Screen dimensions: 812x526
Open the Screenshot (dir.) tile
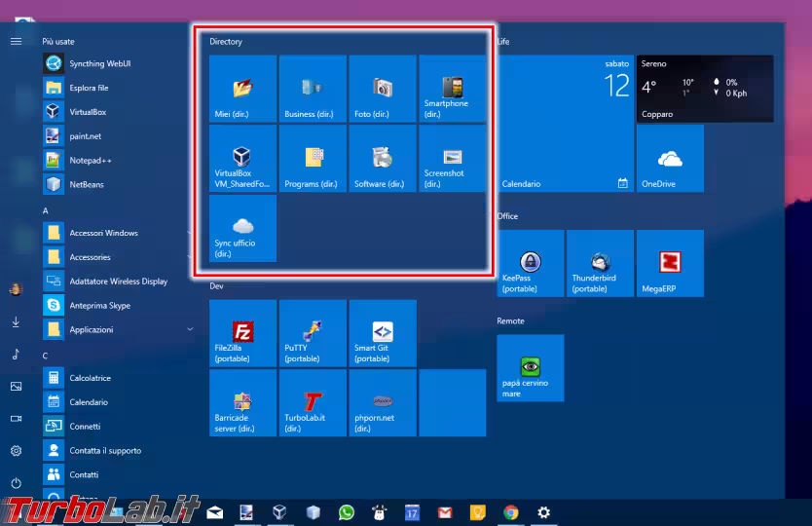[453, 159]
